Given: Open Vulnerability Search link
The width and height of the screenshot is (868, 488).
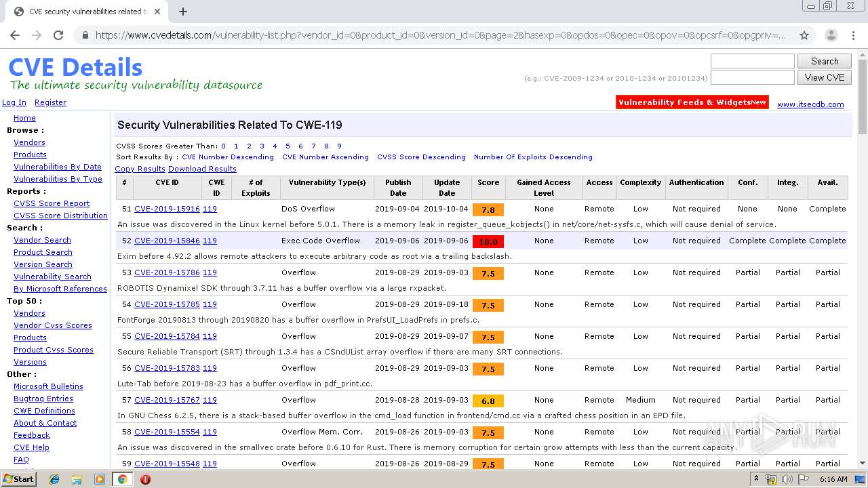Looking at the screenshot, I should tap(52, 277).
